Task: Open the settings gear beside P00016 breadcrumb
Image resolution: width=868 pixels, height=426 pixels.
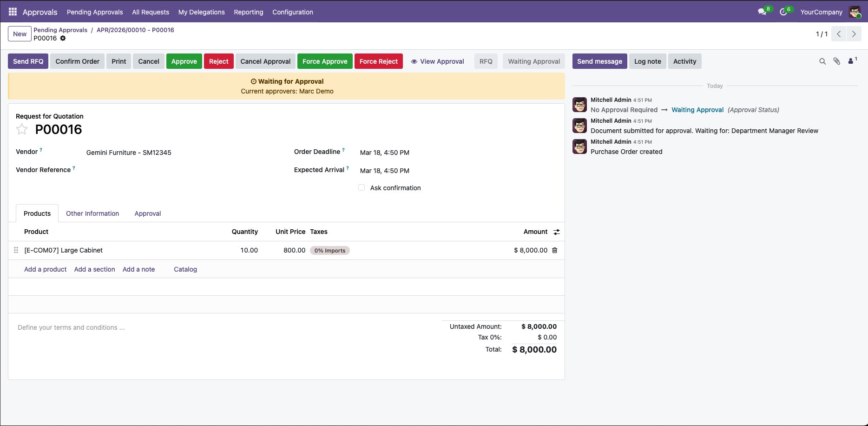Action: tap(63, 38)
